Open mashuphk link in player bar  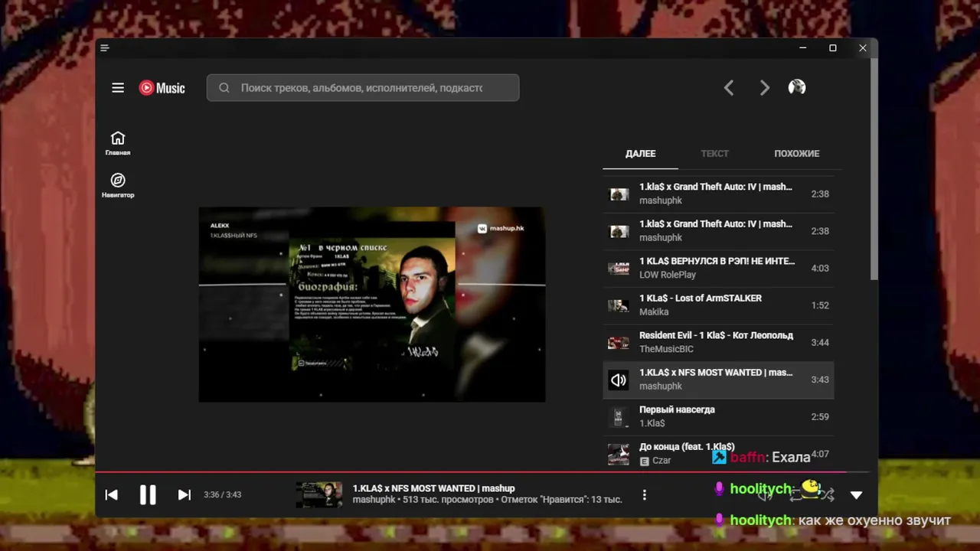[374, 500]
